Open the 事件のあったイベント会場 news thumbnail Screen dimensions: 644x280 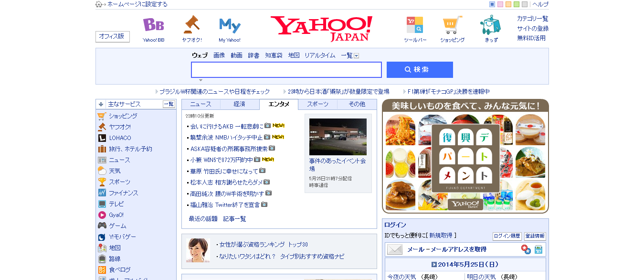point(338,137)
